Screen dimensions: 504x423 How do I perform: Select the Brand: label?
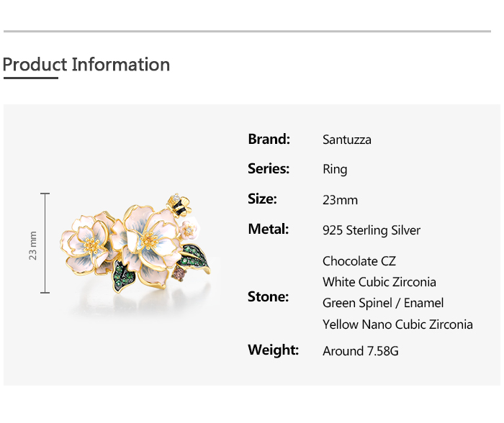pyautogui.click(x=269, y=139)
